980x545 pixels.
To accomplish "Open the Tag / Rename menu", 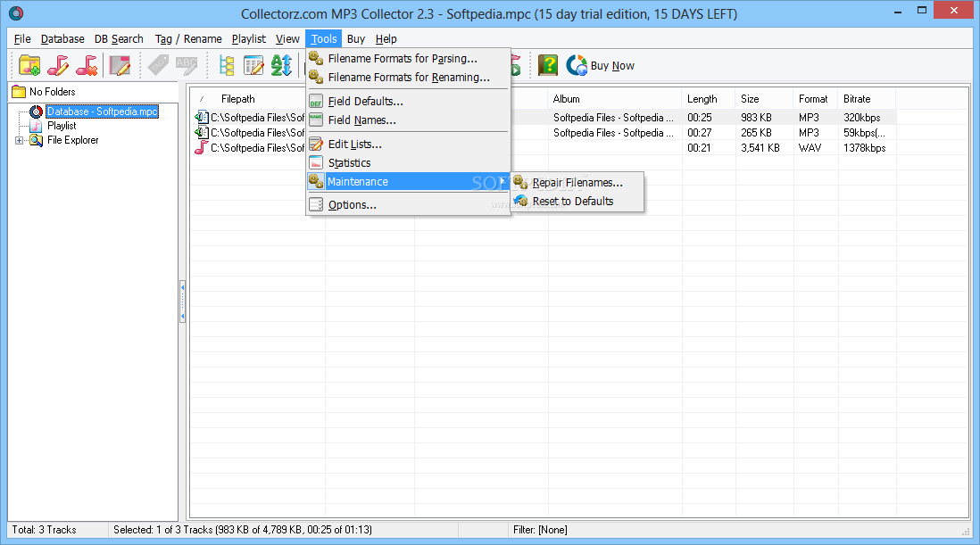I will [188, 38].
